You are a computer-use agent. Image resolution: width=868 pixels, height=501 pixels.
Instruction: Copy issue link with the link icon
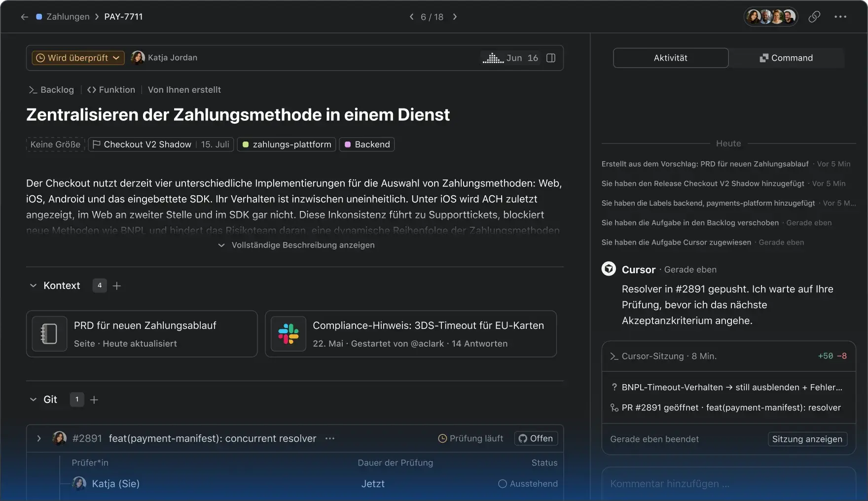tap(814, 17)
